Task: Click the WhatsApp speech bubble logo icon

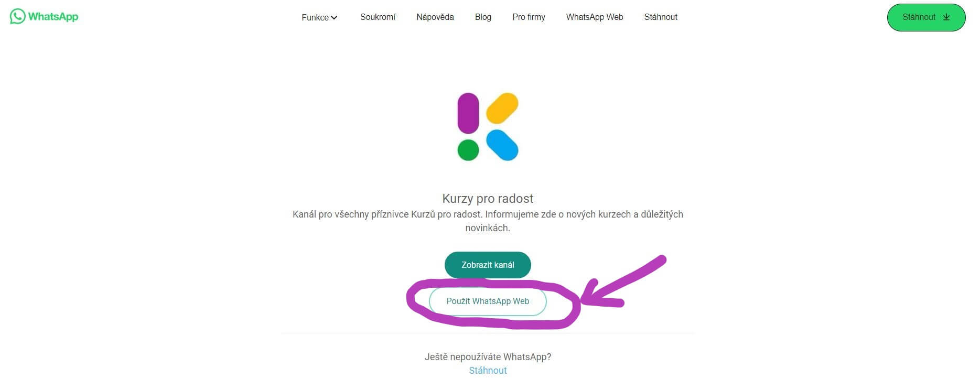Action: (17, 16)
